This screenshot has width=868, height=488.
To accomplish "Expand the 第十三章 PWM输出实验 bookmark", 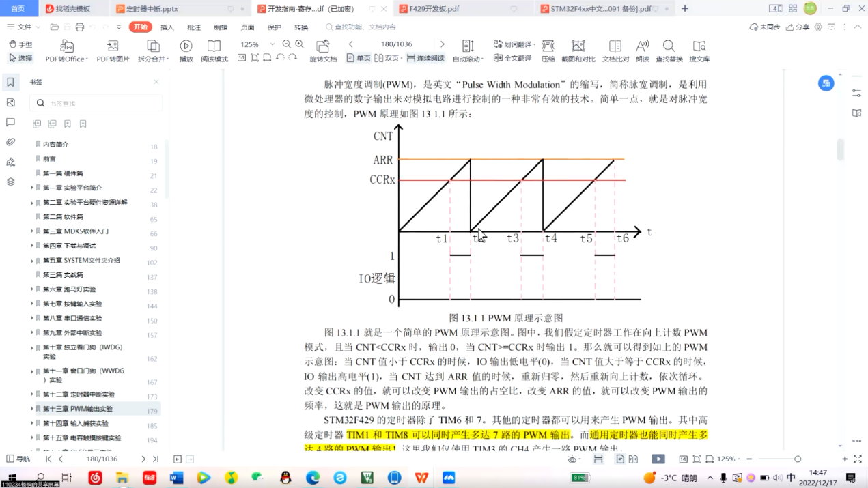I will tap(31, 409).
